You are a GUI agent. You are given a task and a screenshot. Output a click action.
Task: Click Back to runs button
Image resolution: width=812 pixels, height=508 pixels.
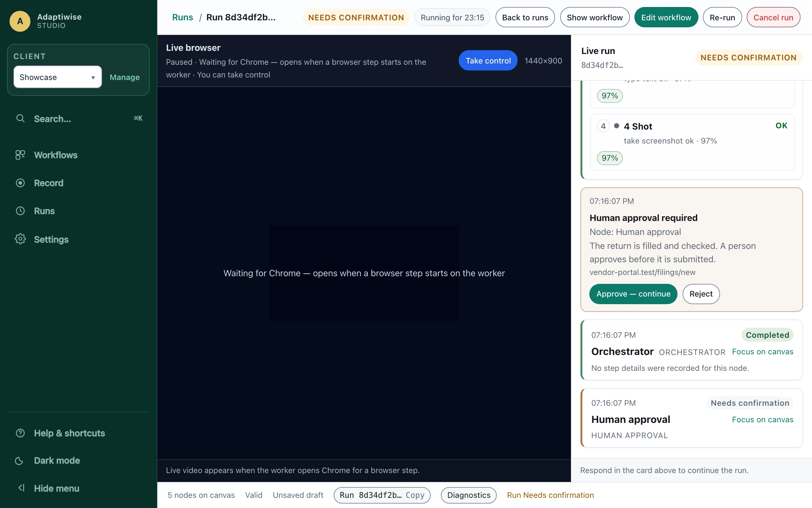click(525, 17)
